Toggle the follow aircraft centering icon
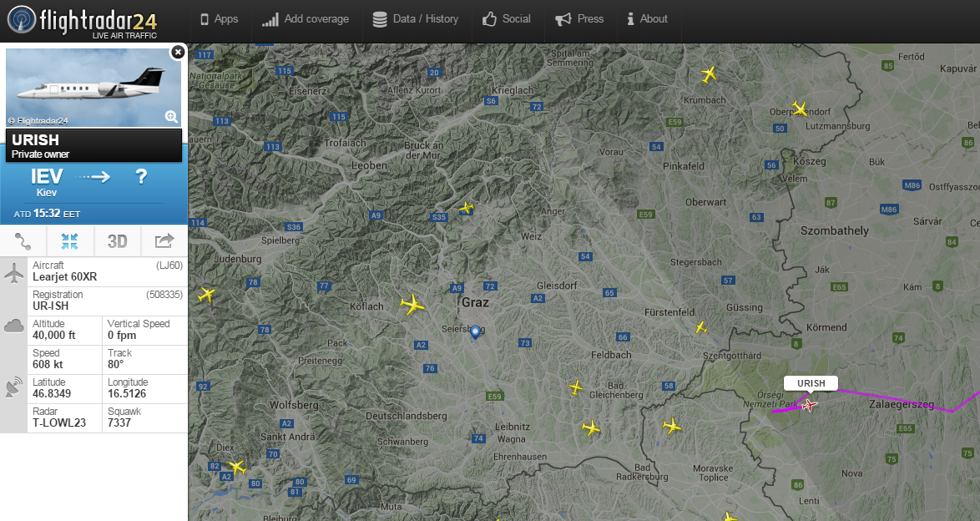The image size is (980, 521). point(70,241)
